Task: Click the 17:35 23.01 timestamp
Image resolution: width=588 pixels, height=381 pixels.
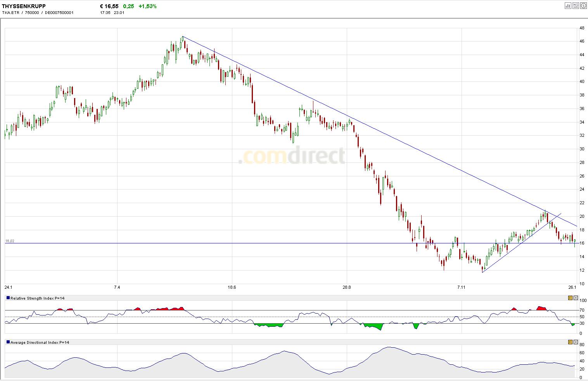Action: [x=112, y=12]
